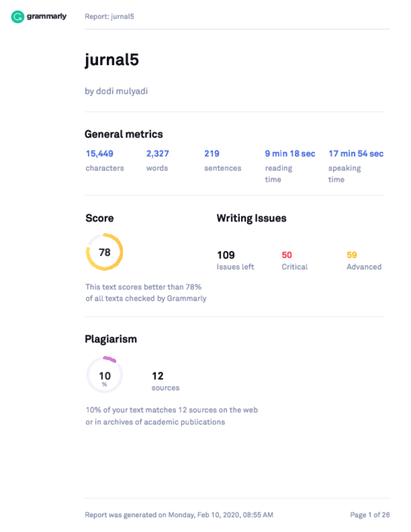
Task: Click the 9 min 18 sec reading time
Action: click(290, 154)
